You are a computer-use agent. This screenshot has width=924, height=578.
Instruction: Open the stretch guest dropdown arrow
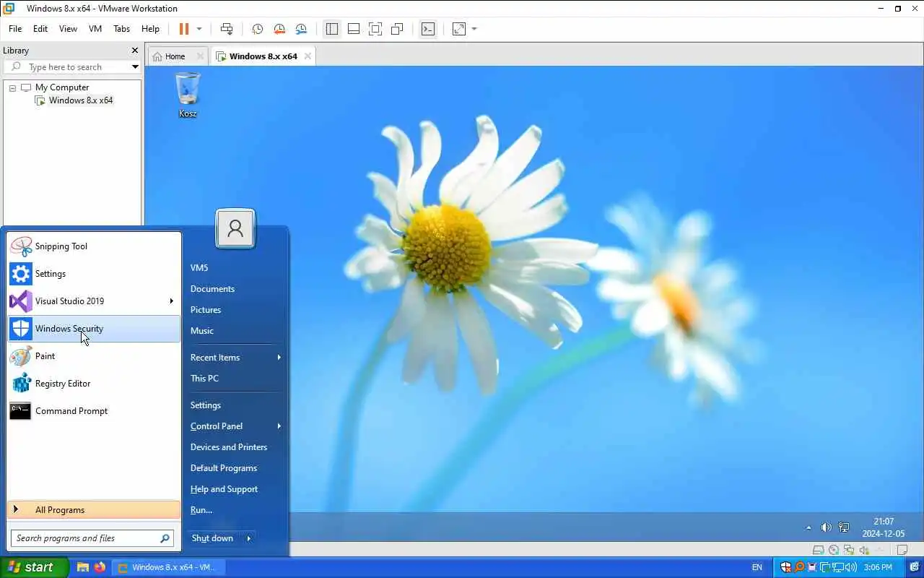[x=474, y=29]
